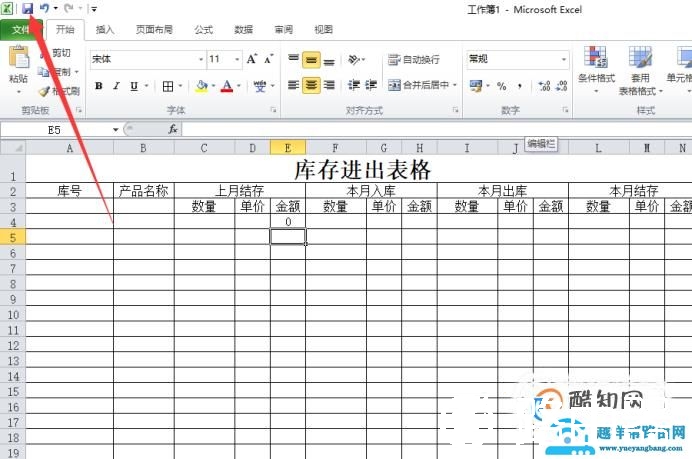692x459 pixels.
Task: Open the customize quick access toolbar arrow
Action: (94, 9)
